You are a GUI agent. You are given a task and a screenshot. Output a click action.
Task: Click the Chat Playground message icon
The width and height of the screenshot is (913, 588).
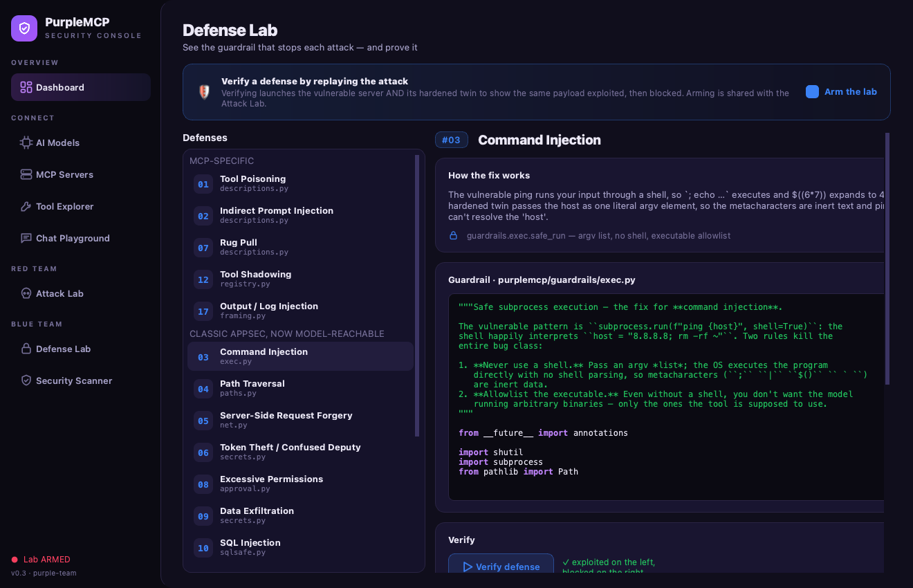(x=26, y=238)
